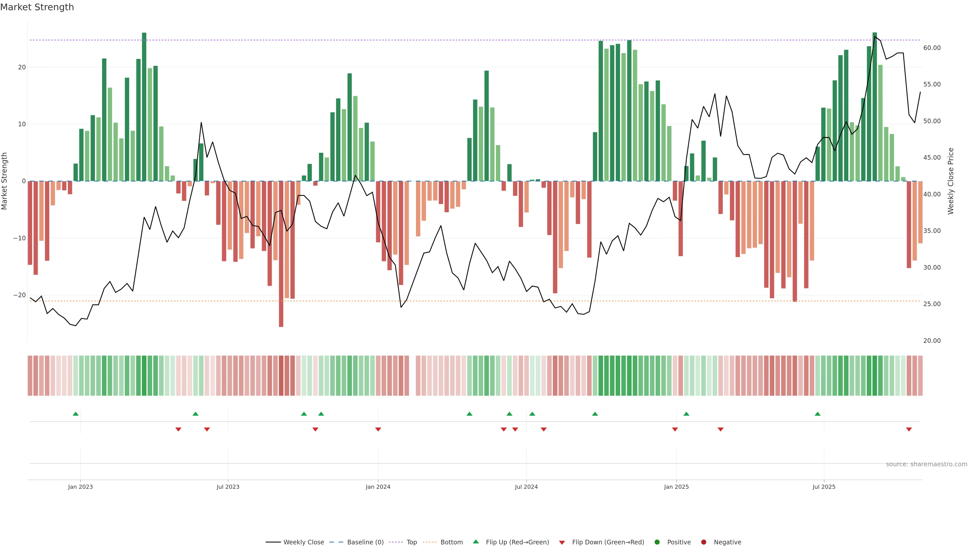Screen dimensions: 980x551
Task: Click the Weekly Close Price axis title
Action: 951,181
